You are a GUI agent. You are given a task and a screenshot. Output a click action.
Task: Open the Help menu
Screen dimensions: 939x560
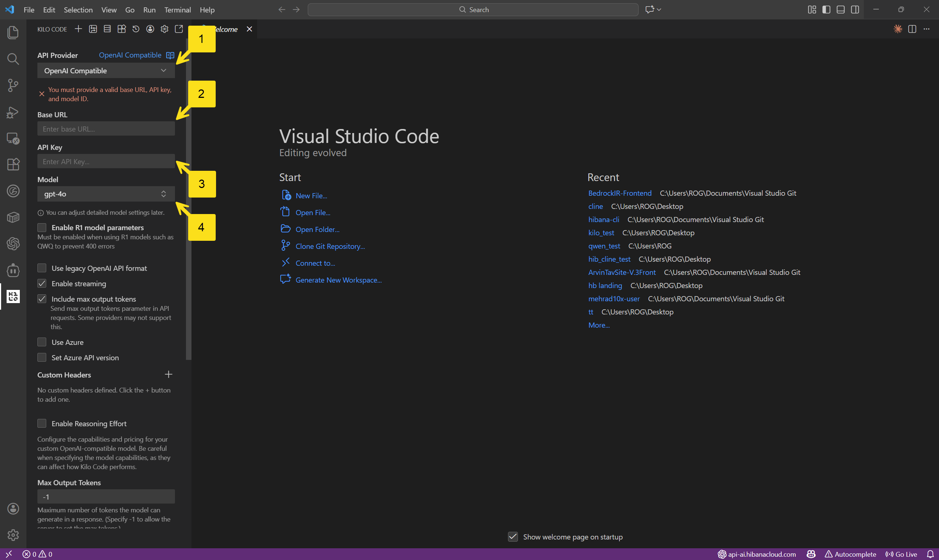(x=207, y=10)
